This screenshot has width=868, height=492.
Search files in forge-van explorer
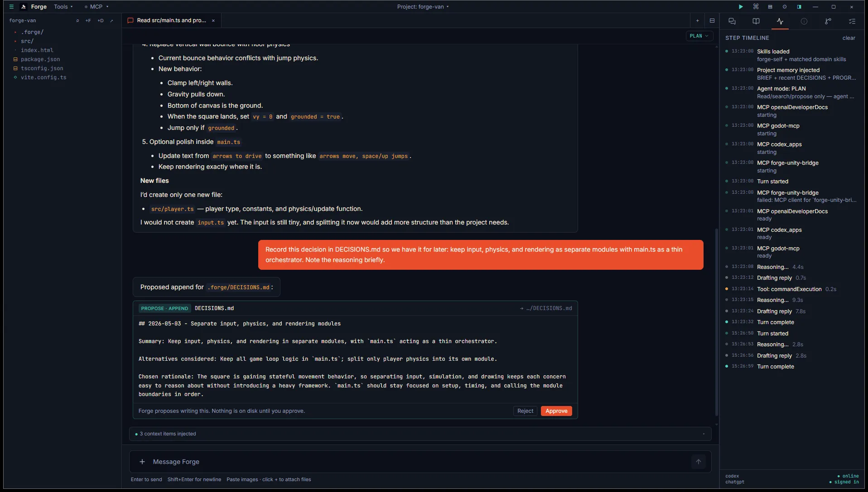click(x=77, y=21)
